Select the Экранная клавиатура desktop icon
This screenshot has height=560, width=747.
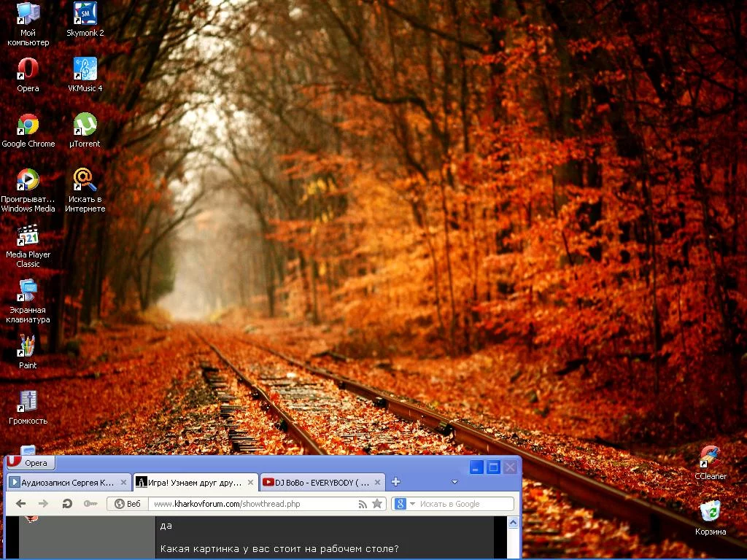pyautogui.click(x=28, y=301)
